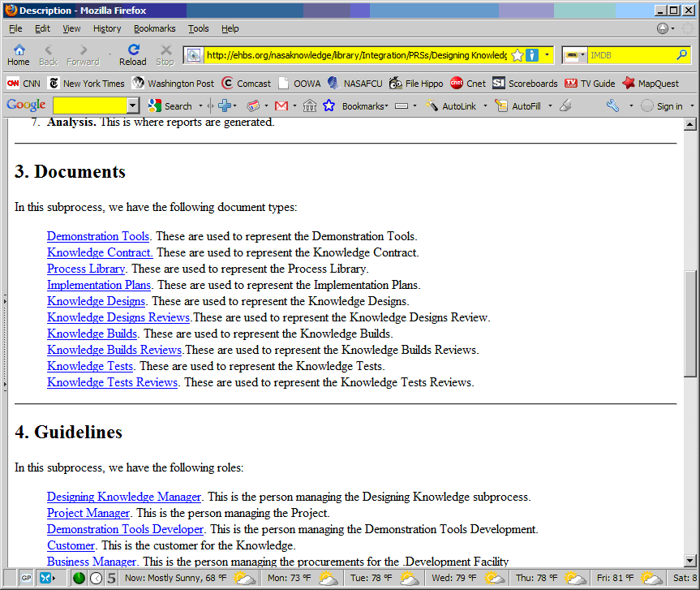
Task: Click the Google toolbar Gmail icon
Action: (x=281, y=106)
